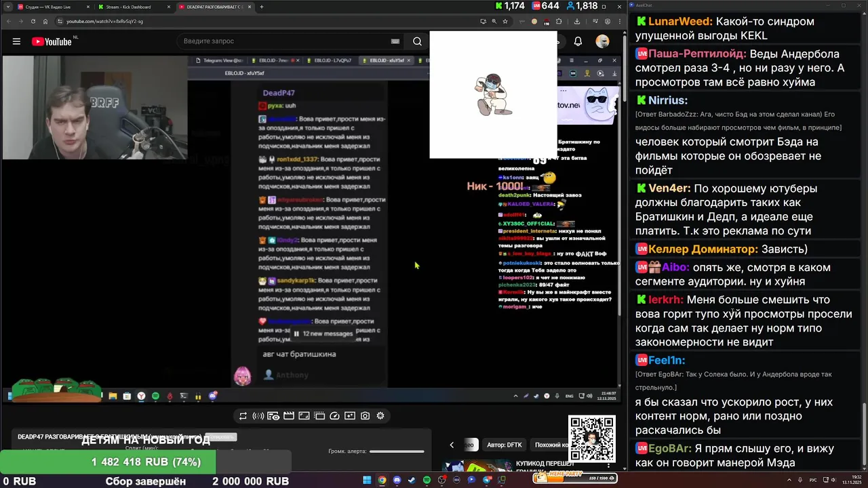Click Келлер Доминатор username in AxelChat
The image size is (868, 488).
point(703,249)
